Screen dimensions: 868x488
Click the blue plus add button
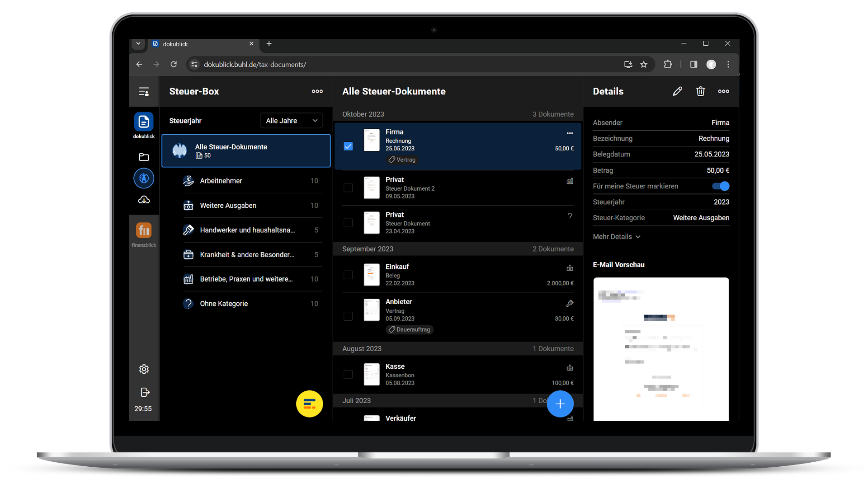tap(560, 404)
